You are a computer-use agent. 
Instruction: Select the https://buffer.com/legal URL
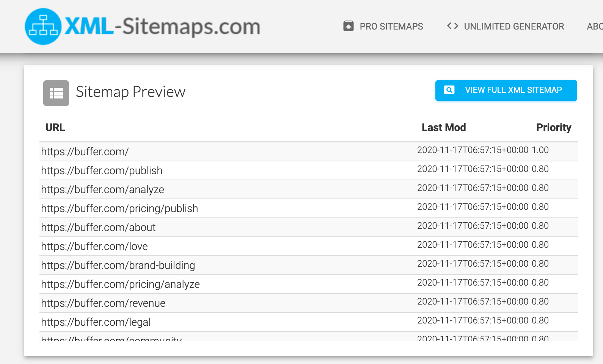click(96, 322)
